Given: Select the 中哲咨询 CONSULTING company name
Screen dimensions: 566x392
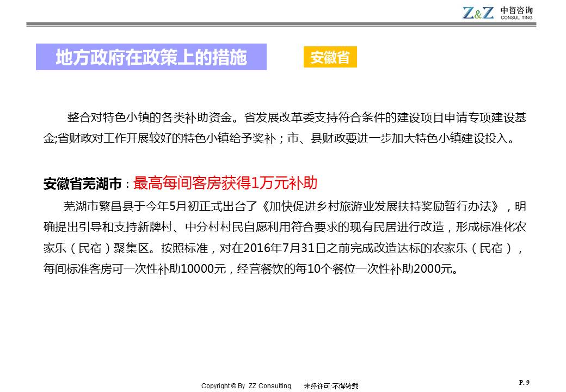Looking at the screenshot, I should pyautogui.click(x=516, y=13).
